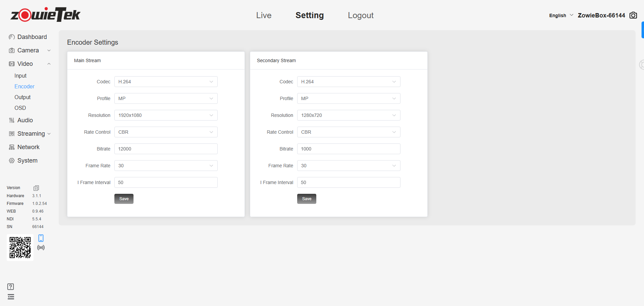The width and height of the screenshot is (644, 306).
Task: Click the ZowieTek logo
Action: (45, 15)
